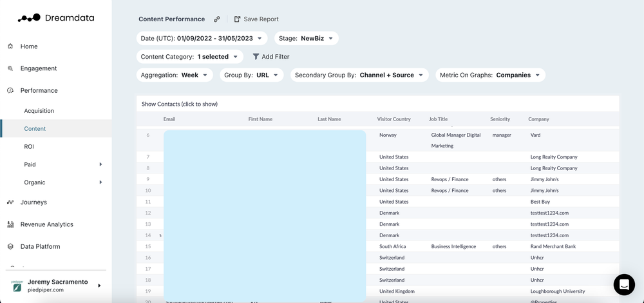Open Metric On Graphs dropdown

[490, 75]
